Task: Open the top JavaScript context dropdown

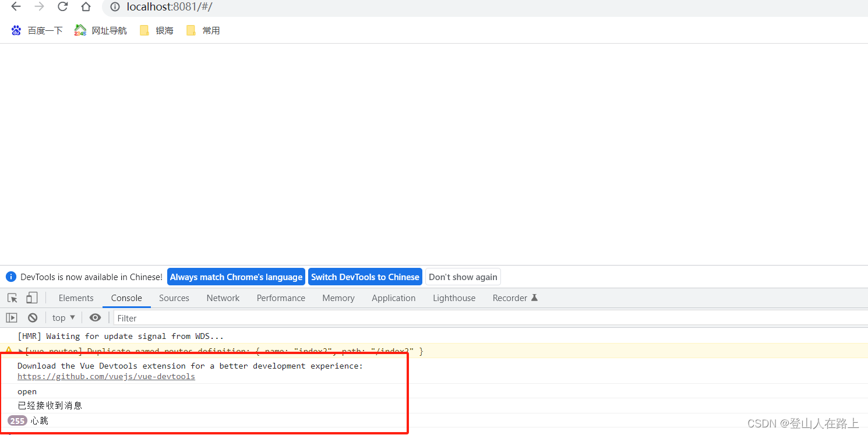Action: point(63,317)
